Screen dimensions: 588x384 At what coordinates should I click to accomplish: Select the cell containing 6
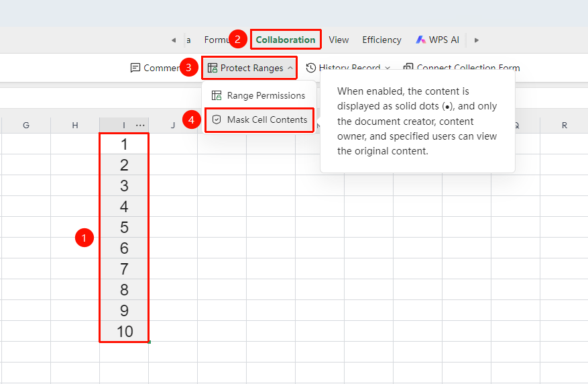tap(124, 248)
